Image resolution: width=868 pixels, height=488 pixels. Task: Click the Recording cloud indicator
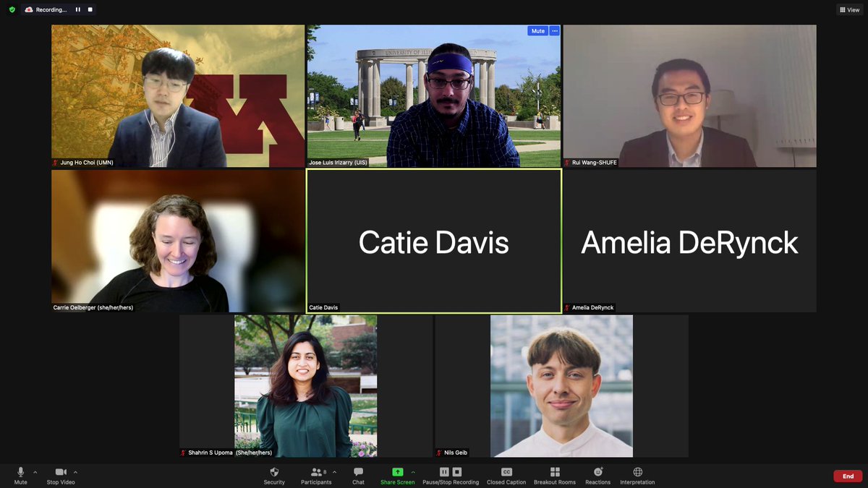(29, 9)
